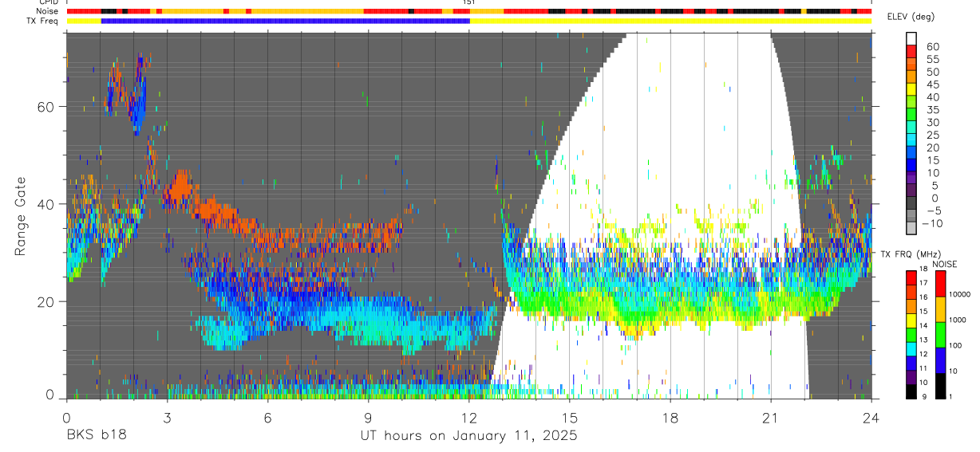Pick the black swatch in the TX FRQ legend

[x=911, y=391]
